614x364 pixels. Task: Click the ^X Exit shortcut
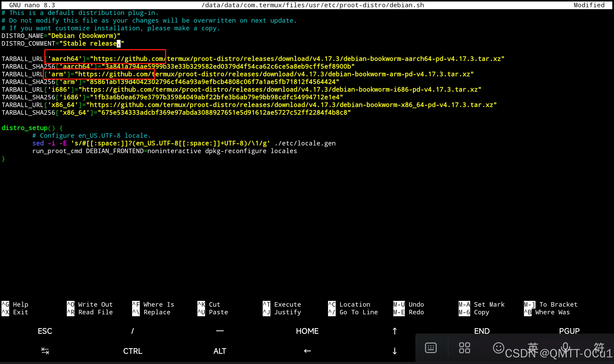coord(15,312)
